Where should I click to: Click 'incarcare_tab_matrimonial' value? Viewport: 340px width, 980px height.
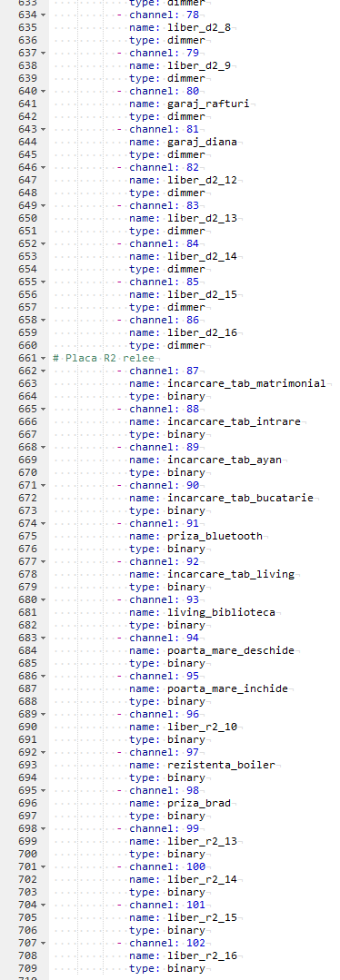(246, 384)
